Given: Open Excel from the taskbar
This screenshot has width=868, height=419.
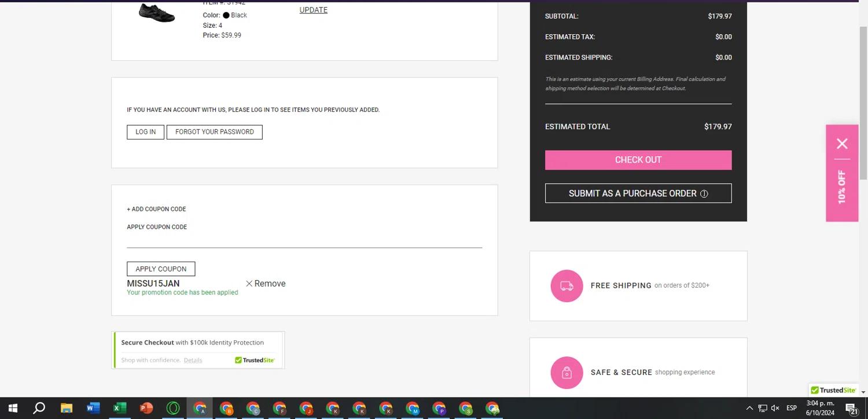Looking at the screenshot, I should (119, 408).
